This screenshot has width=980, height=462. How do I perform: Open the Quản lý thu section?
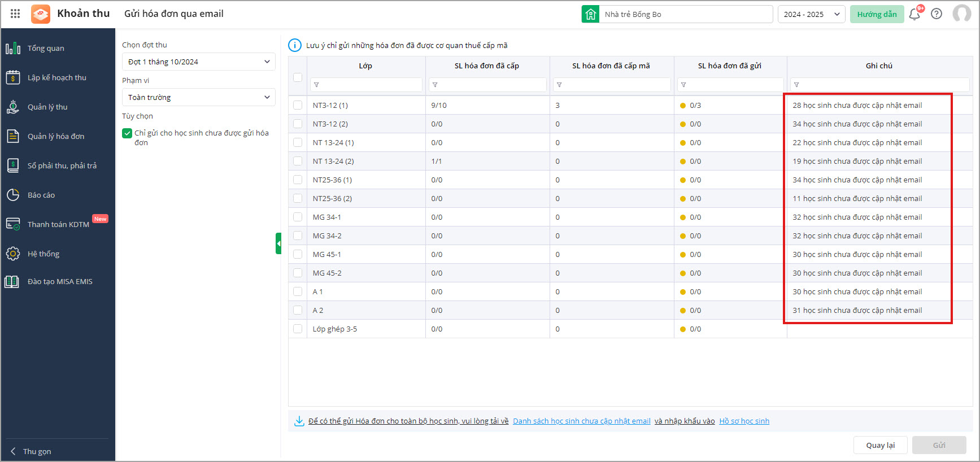[47, 107]
